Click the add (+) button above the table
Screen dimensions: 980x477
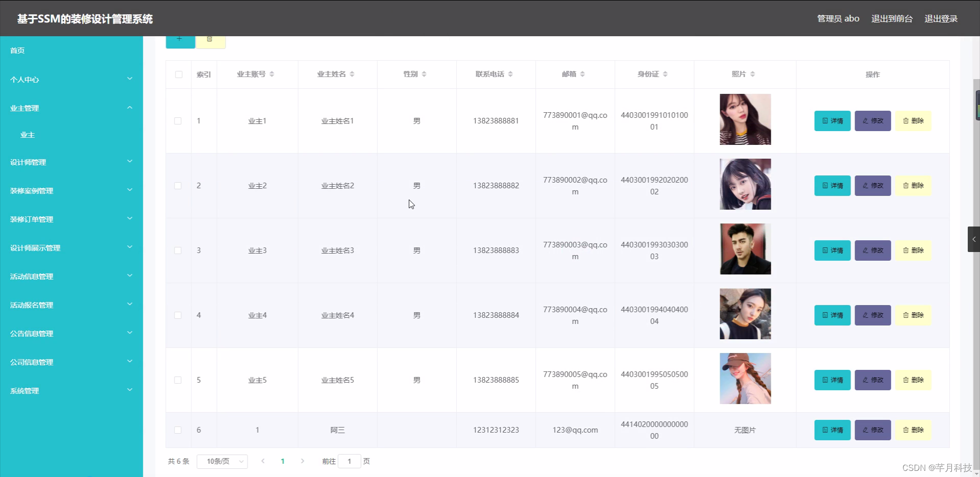[180, 38]
